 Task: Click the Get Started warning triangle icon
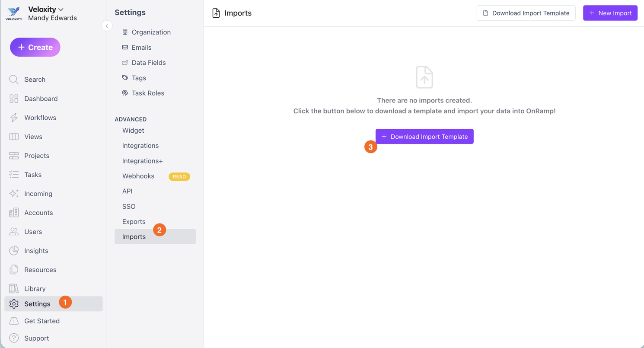14,321
